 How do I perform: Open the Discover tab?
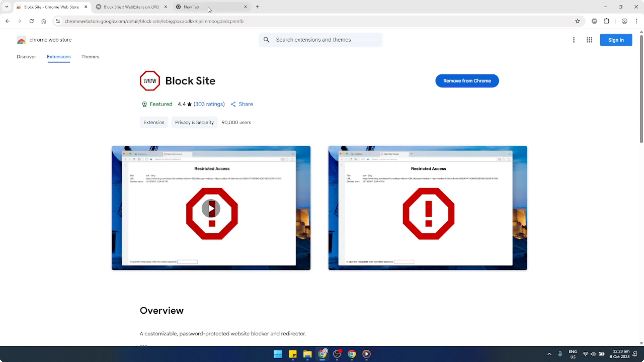[x=26, y=57]
